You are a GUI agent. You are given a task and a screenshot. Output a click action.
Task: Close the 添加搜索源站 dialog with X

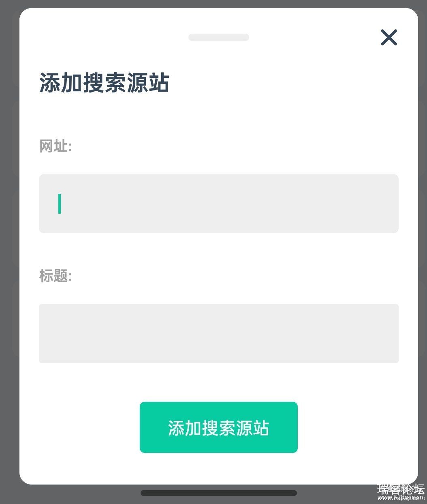pyautogui.click(x=389, y=37)
